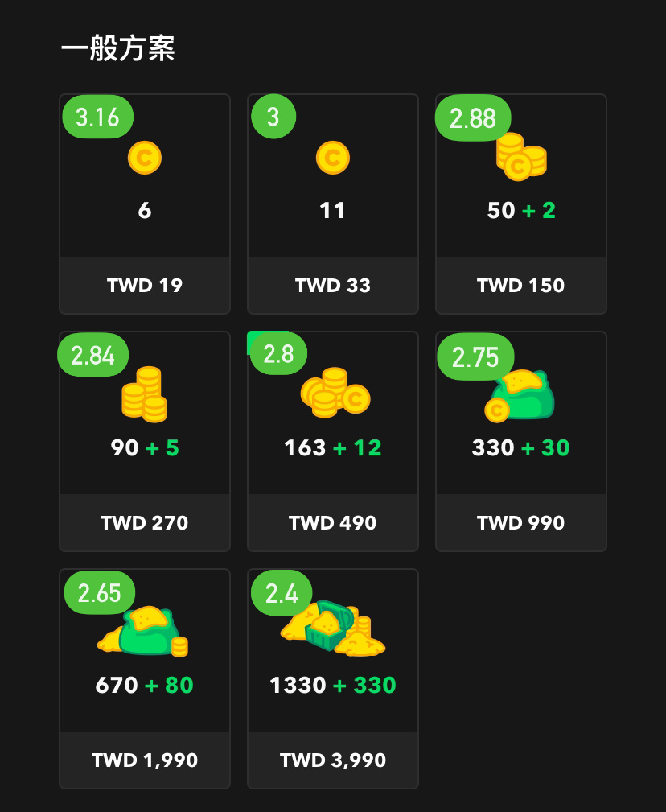Viewport: 666px width, 812px height.
Task: Click the 一般方案 section heading
Action: [118, 48]
